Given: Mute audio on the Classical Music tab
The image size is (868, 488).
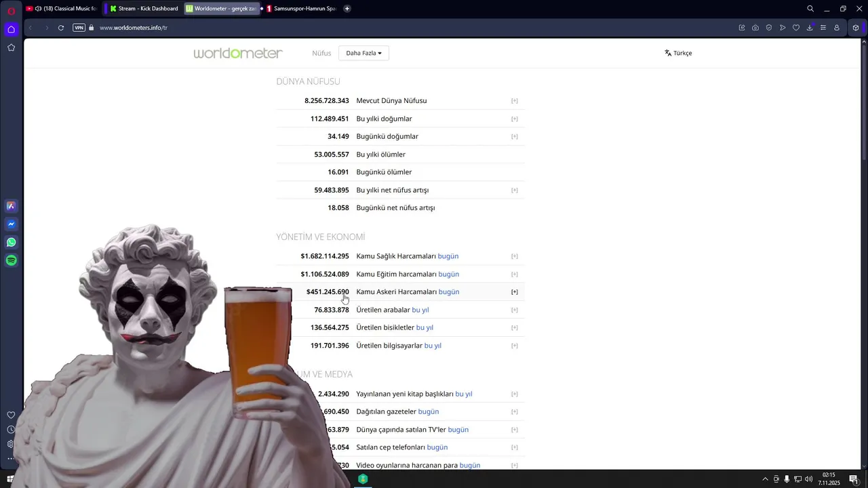Looking at the screenshot, I should [38, 9].
